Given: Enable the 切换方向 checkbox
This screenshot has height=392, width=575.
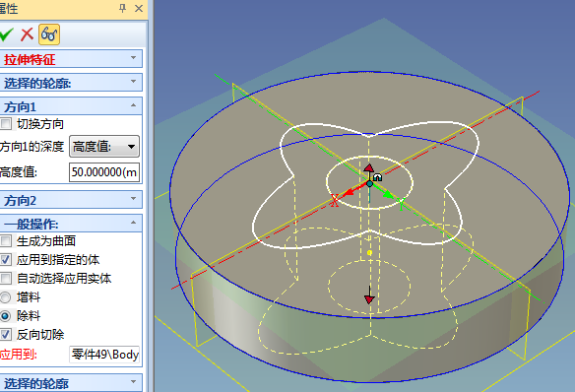Looking at the screenshot, I should click(x=6, y=123).
